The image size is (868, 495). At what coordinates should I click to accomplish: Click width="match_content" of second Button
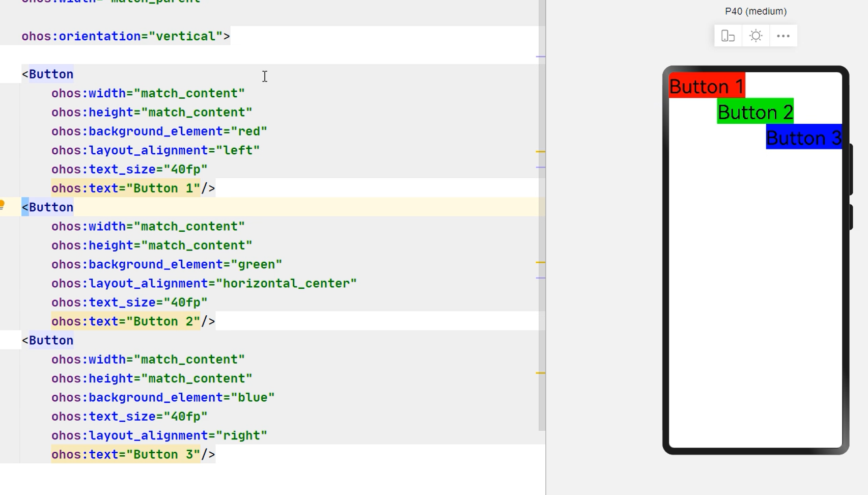tap(148, 226)
